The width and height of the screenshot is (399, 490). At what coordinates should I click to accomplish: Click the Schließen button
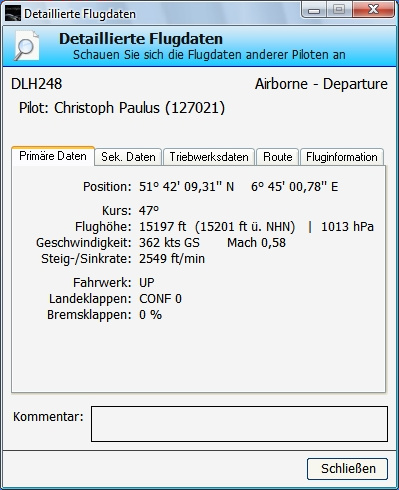[x=347, y=469]
